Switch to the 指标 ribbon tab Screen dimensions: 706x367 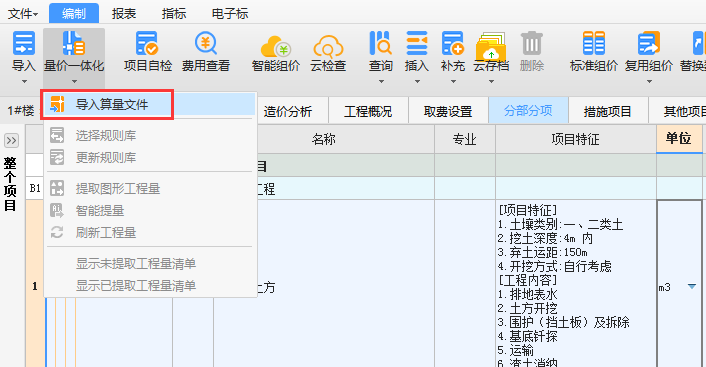[174, 14]
